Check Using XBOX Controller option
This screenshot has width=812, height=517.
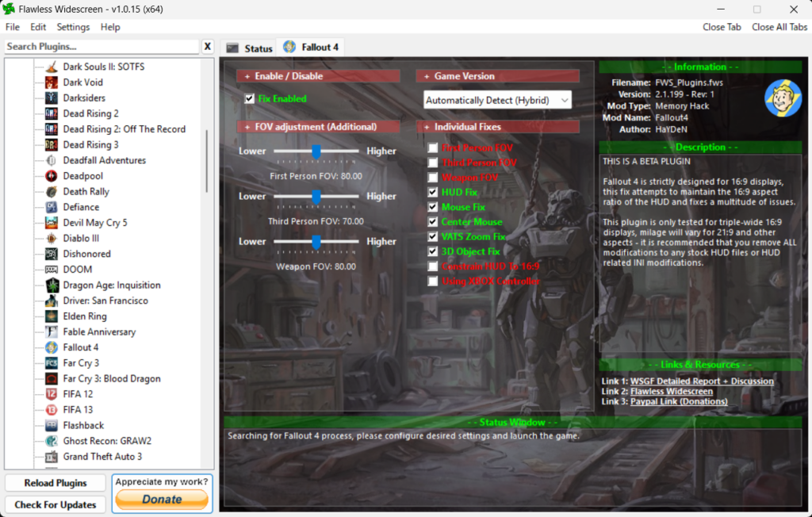click(x=433, y=281)
